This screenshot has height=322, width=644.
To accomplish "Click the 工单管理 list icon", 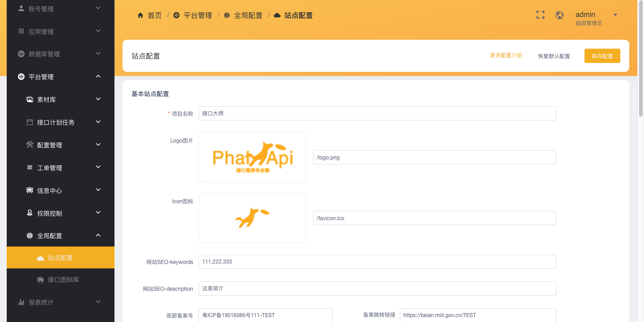I will tap(30, 167).
